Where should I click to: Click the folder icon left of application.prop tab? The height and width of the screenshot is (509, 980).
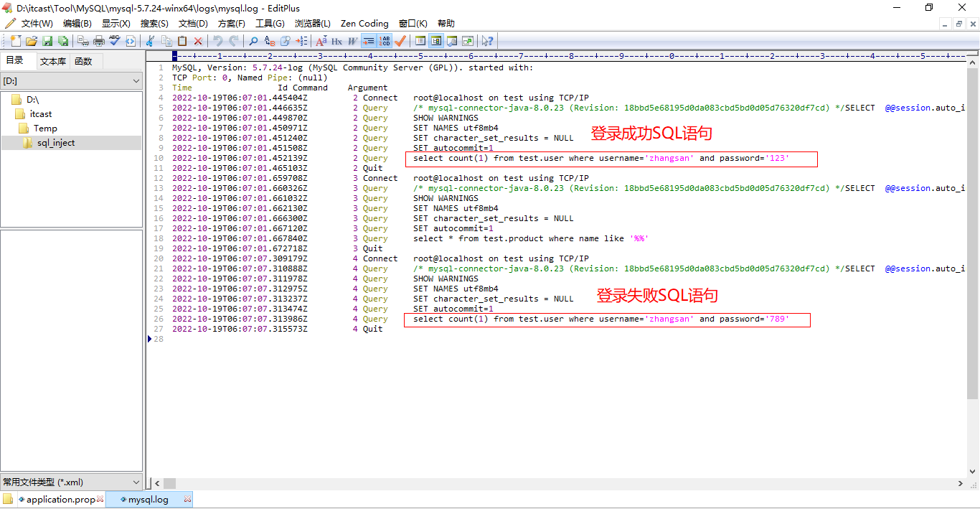[8, 499]
